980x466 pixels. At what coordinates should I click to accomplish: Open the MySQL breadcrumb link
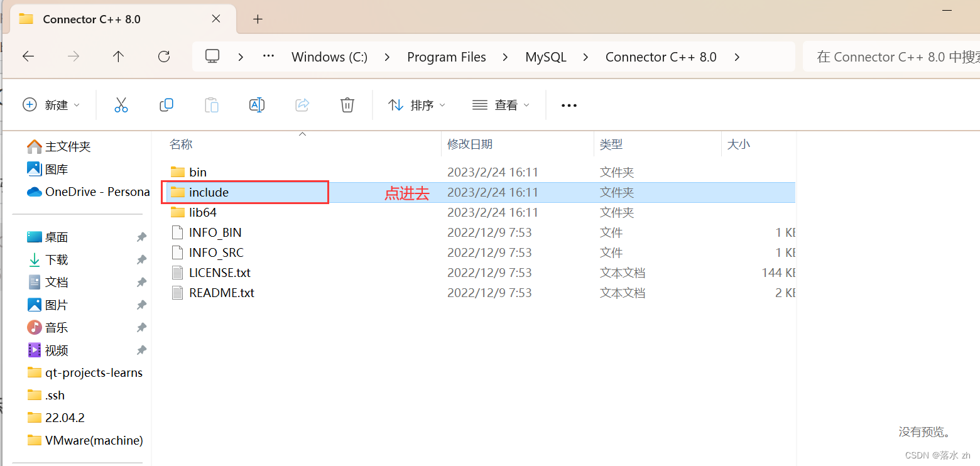(545, 57)
